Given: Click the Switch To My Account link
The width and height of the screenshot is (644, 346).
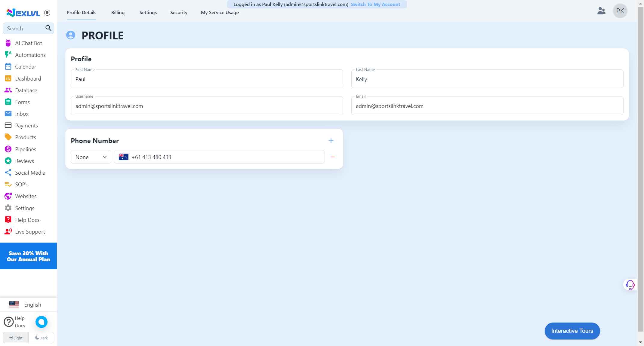Looking at the screenshot, I should pyautogui.click(x=375, y=5).
